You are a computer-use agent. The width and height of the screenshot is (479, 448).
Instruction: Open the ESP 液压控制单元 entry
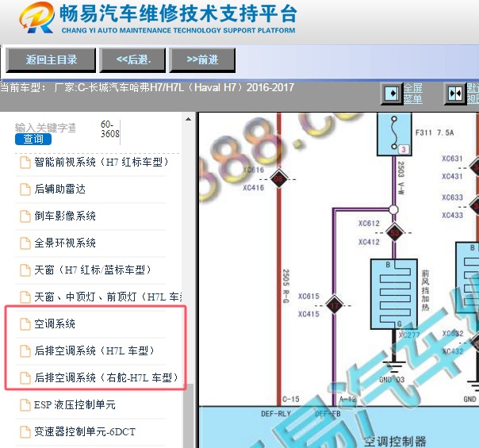point(75,404)
